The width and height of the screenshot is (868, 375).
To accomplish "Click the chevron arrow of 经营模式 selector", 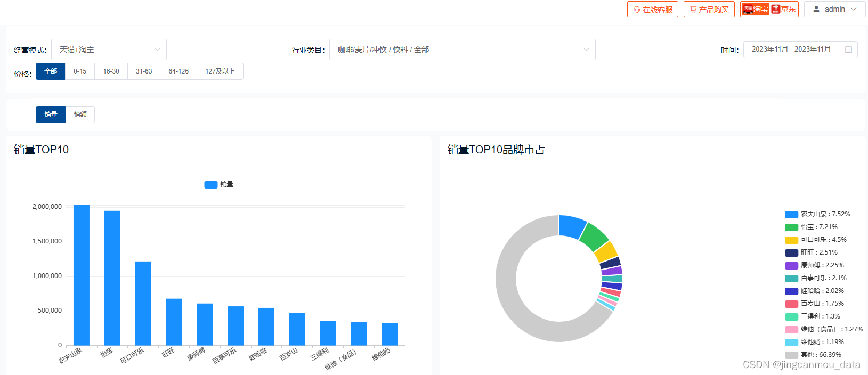I will (x=157, y=50).
